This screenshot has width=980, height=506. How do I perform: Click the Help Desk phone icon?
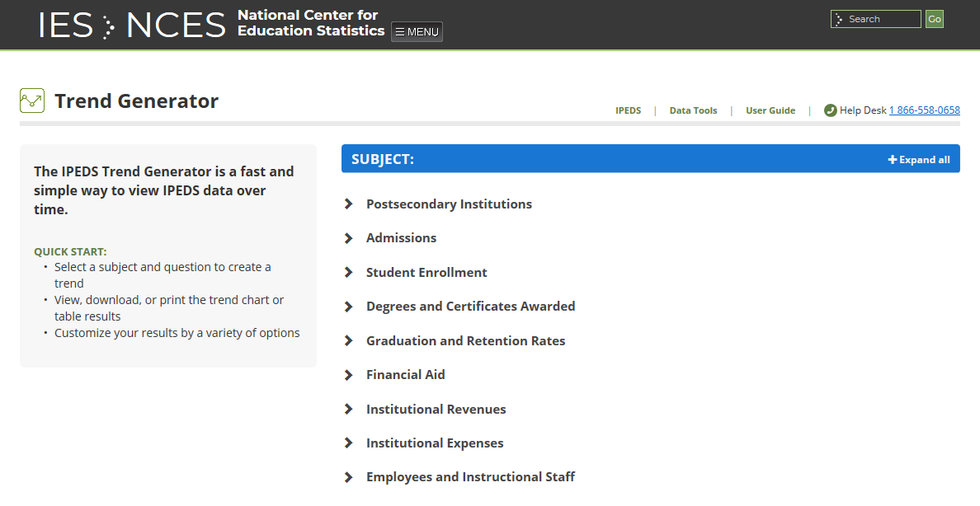830,110
